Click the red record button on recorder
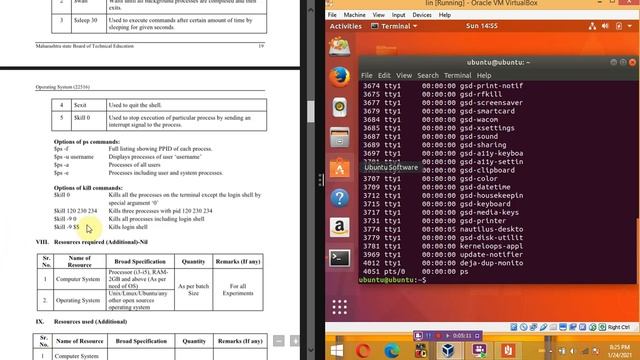Image resolution: width=640 pixels, height=360 pixels. tap(438, 336)
